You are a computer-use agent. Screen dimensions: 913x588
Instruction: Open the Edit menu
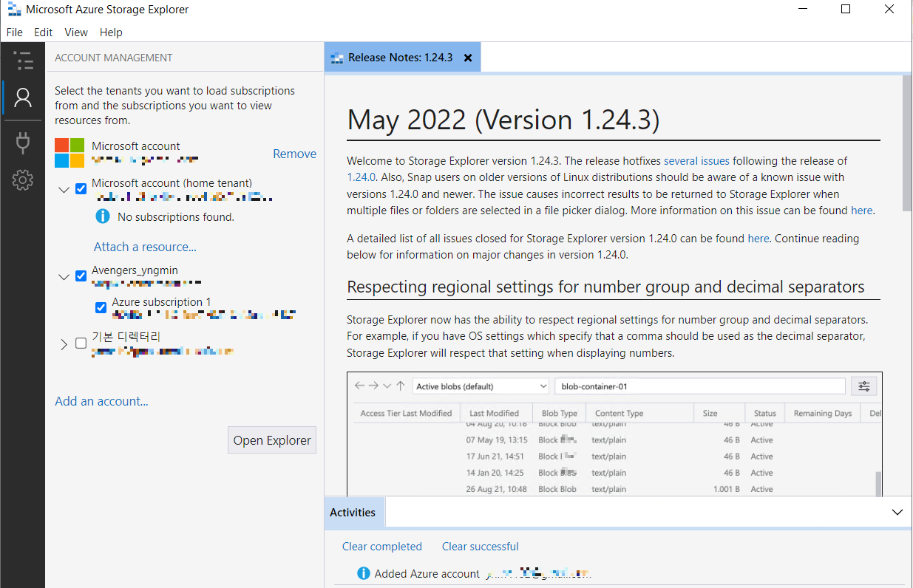pyautogui.click(x=44, y=33)
